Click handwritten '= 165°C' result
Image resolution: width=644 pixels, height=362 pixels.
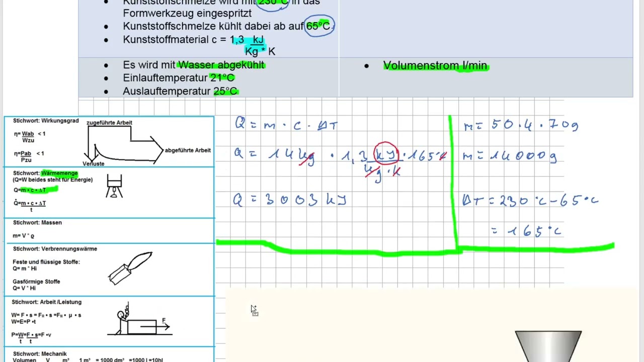coord(526,231)
